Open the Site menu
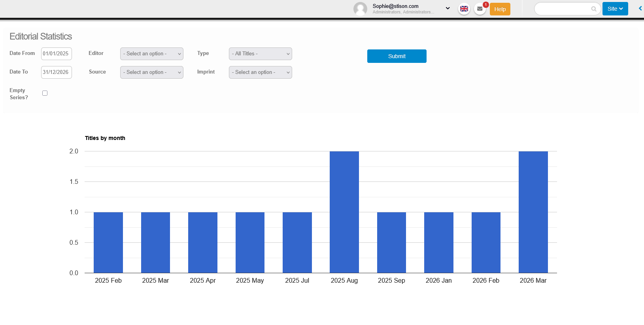This screenshot has height=325, width=644. [615, 9]
